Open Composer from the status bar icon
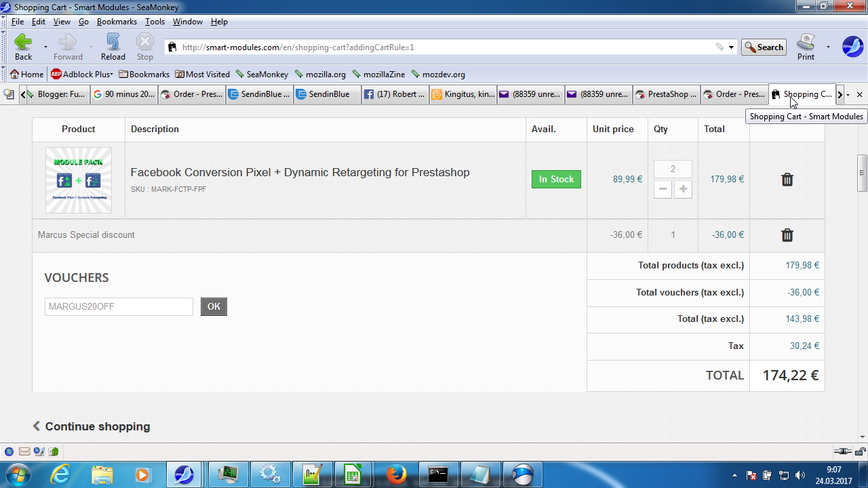The image size is (868, 488). pos(39,451)
